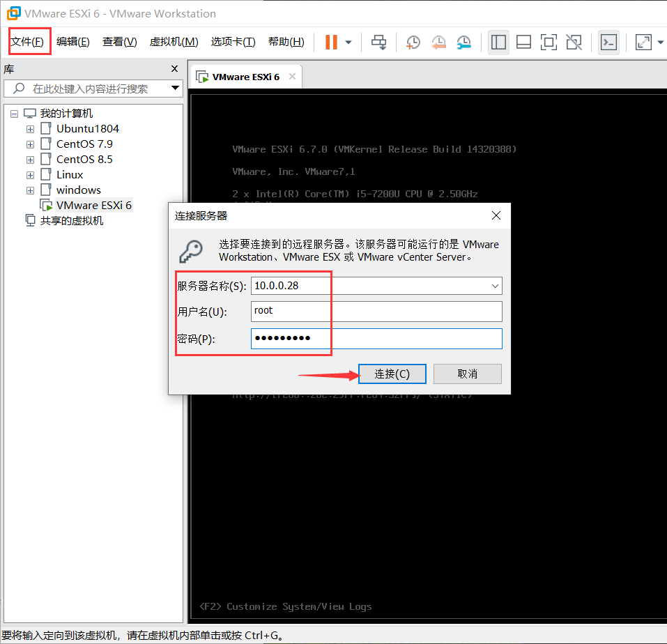Select the Linux virtual machine entry

[x=70, y=175]
